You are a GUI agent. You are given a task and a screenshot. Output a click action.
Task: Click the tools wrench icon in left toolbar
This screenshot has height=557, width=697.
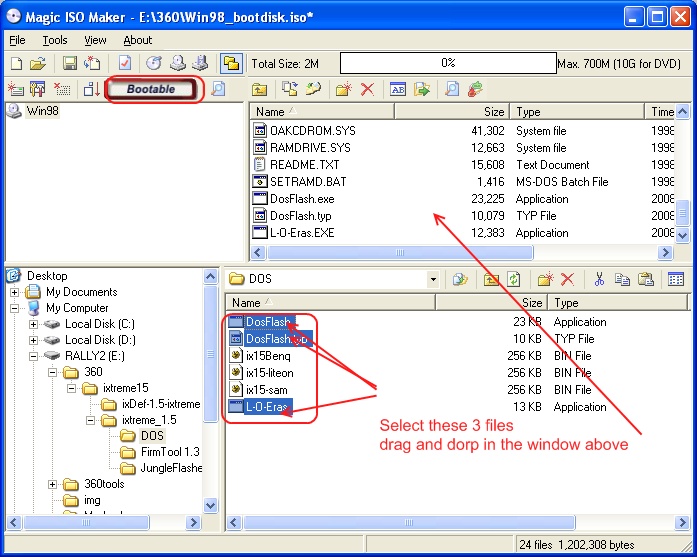(38, 89)
